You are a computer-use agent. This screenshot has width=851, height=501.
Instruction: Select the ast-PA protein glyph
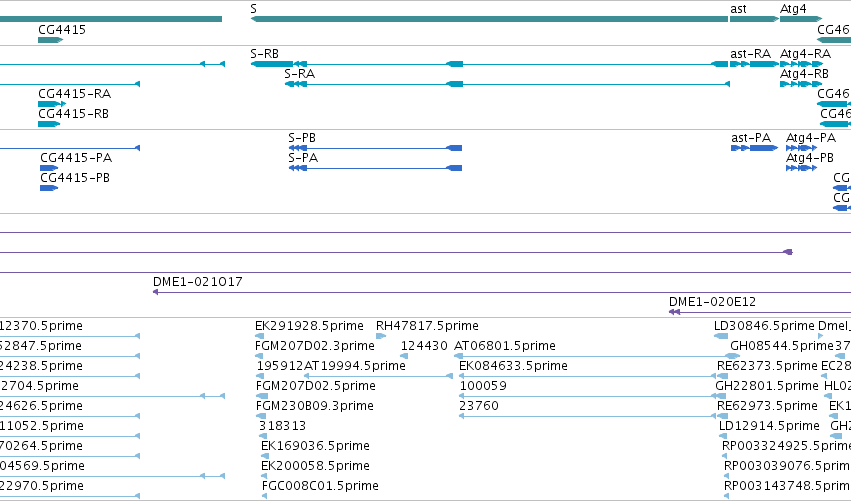coord(754,148)
